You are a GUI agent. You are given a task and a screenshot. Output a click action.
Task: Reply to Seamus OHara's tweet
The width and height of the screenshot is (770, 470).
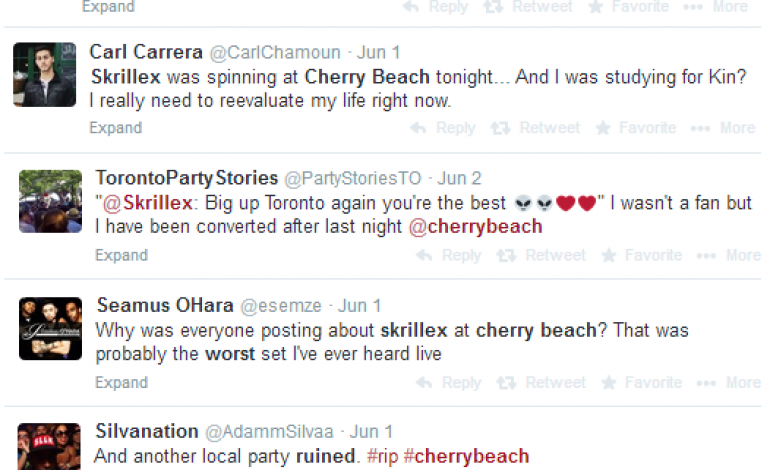point(449,382)
